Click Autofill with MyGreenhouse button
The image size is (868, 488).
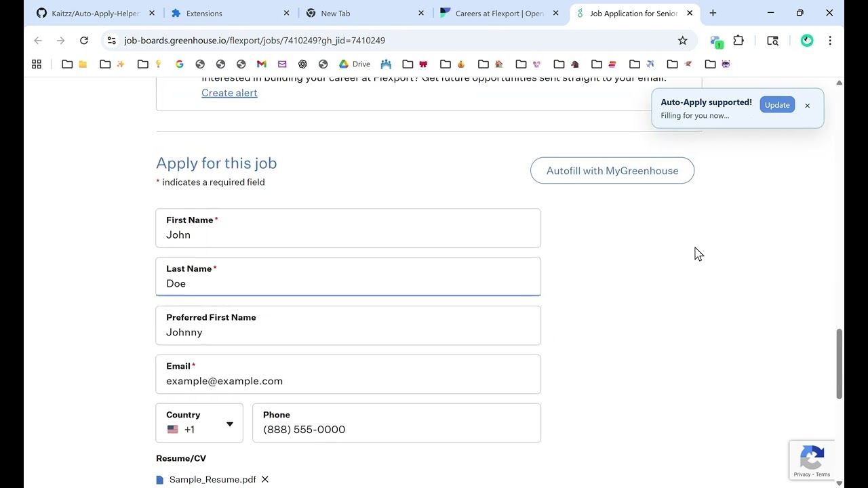[612, 171]
